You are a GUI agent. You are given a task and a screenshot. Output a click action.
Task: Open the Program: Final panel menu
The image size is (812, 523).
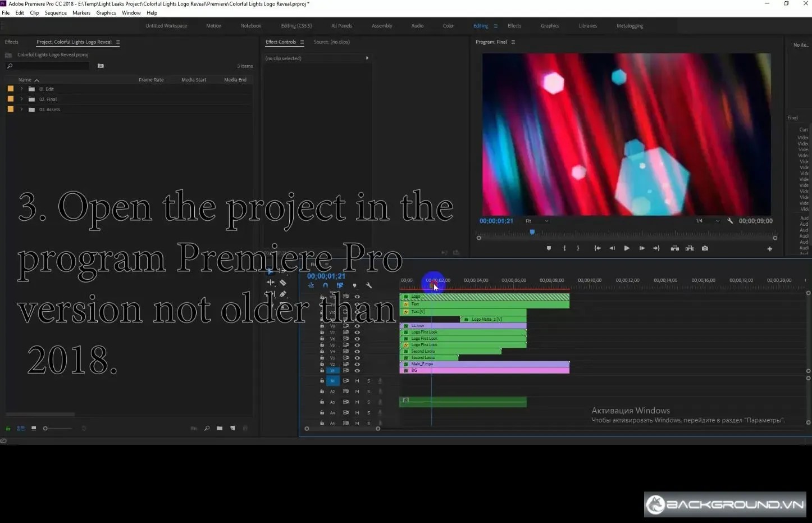click(x=513, y=42)
